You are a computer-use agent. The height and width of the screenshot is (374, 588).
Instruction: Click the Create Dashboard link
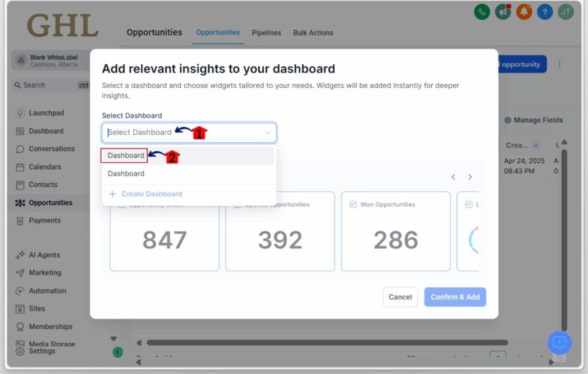pos(152,194)
